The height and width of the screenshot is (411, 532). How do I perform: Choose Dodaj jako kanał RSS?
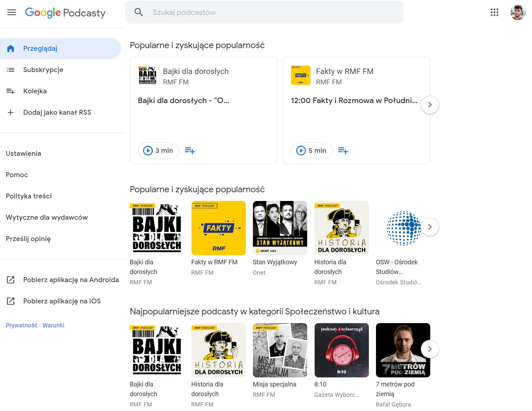[60, 112]
